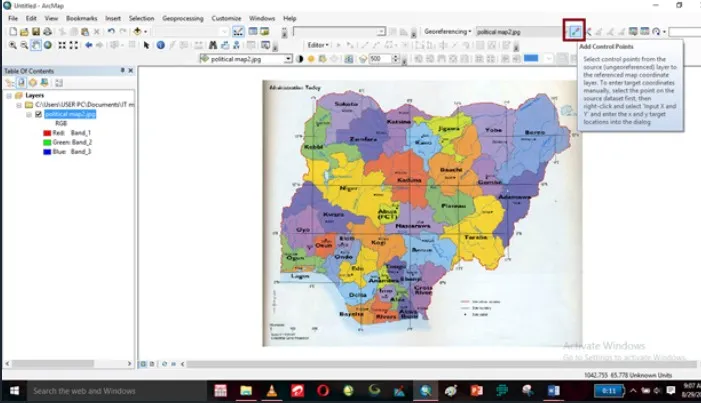Screen dimensions: 701x403
Task: Click the Full Extent globe icon
Action: (47, 45)
